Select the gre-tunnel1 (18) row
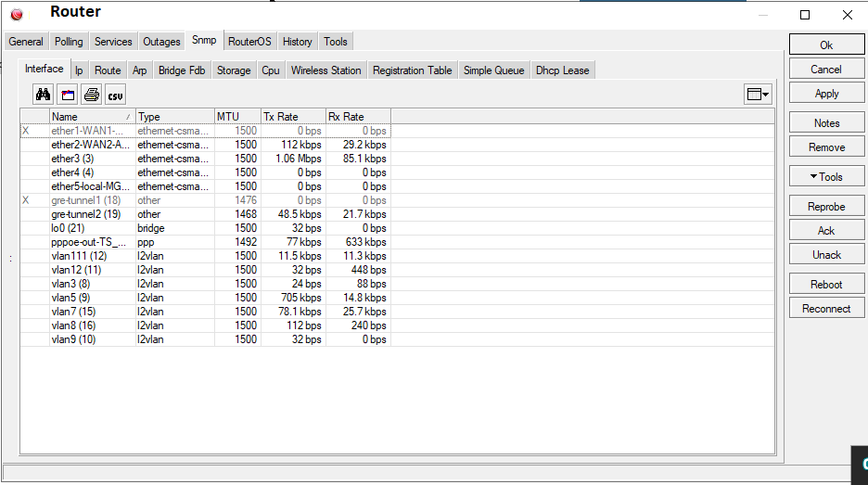Viewport: 868px width, 485px height. tap(205, 200)
